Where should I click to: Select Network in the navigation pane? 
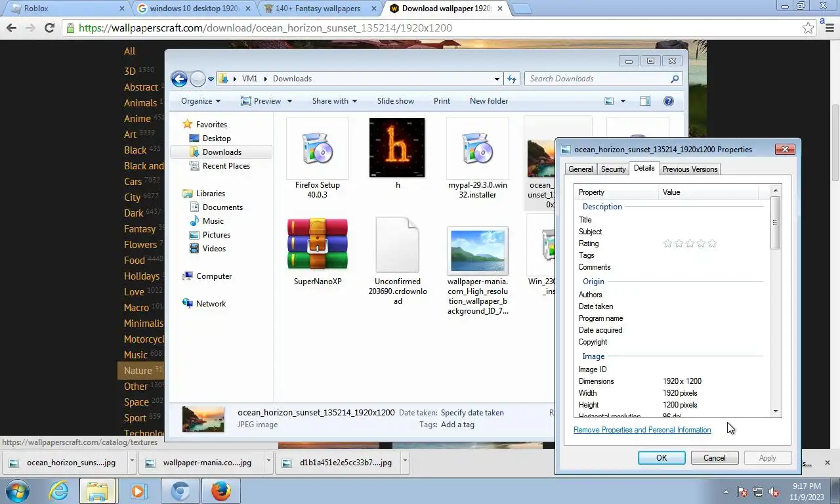[x=211, y=304]
